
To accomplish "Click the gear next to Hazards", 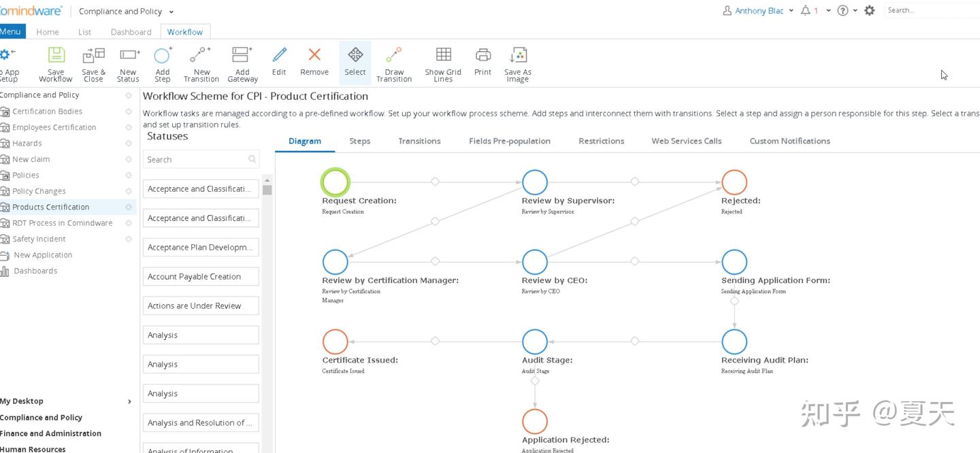I will 128,144.
